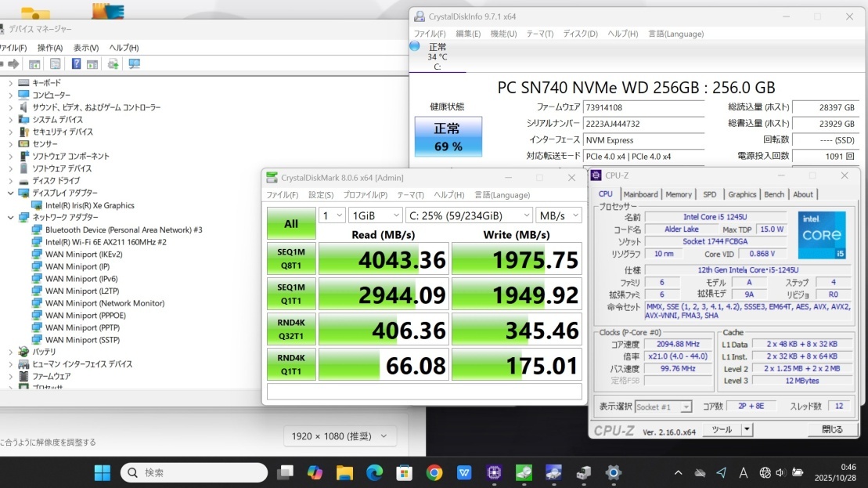This screenshot has height=488, width=868.
Task: Collapse the ディスプレイ アダプター tree node
Action: [10, 193]
